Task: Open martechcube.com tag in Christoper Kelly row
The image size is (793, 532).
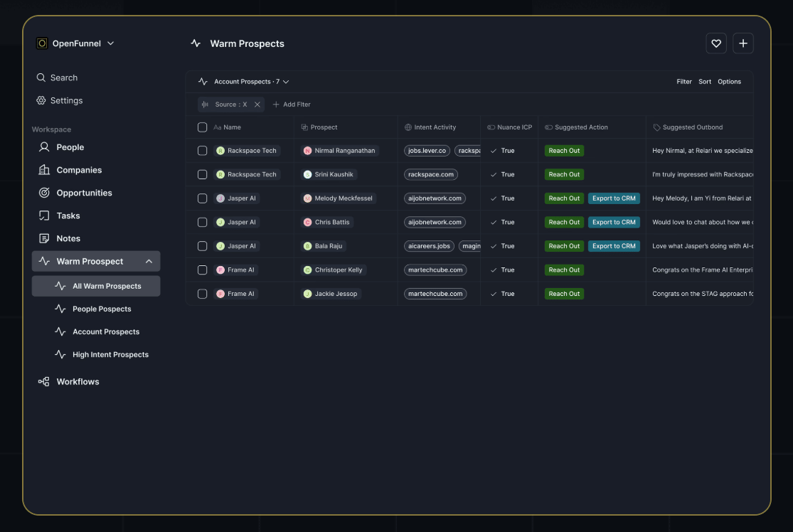Action: (435, 270)
